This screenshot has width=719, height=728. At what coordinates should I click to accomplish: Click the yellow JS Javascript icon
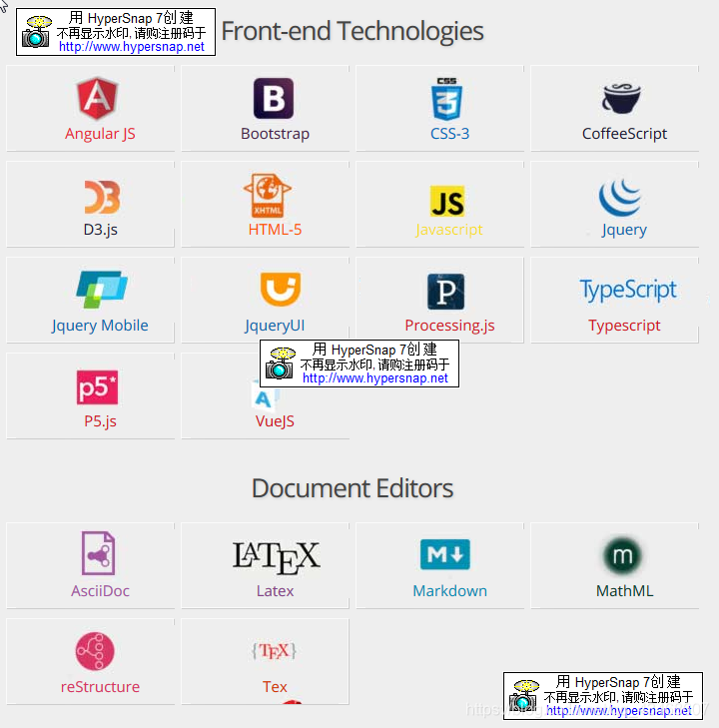click(447, 202)
